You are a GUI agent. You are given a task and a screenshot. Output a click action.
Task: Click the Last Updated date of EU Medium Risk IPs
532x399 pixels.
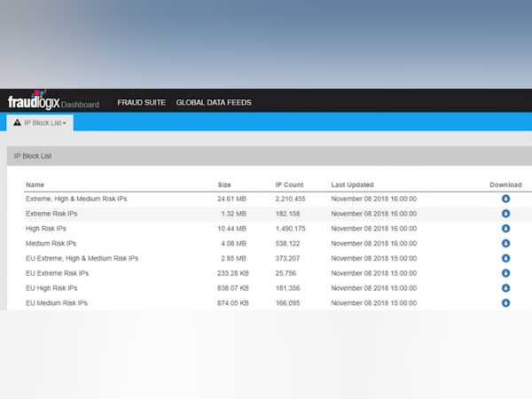click(x=374, y=303)
